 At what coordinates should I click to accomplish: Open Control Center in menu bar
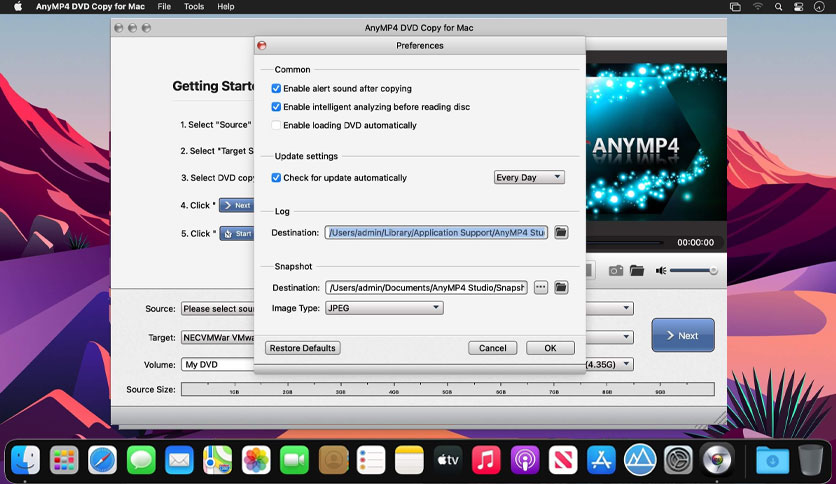point(799,7)
